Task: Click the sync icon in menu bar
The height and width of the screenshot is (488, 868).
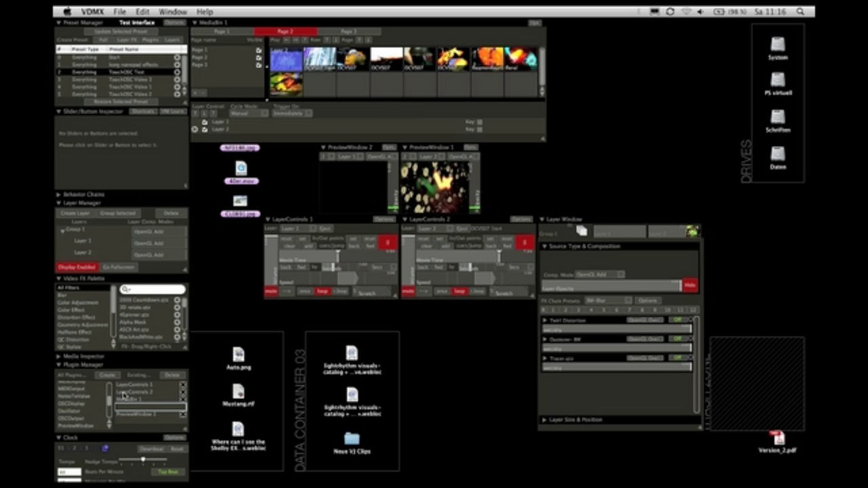Action: click(x=670, y=12)
